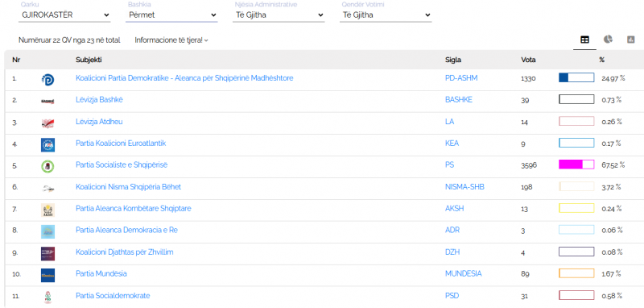
Task: Expand Informacione të tjera menu
Action: click(x=171, y=40)
